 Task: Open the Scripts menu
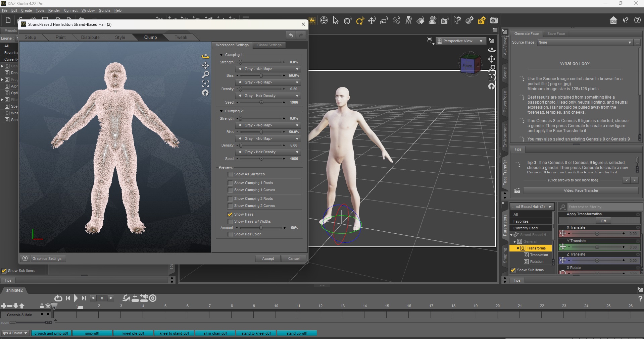tap(104, 10)
